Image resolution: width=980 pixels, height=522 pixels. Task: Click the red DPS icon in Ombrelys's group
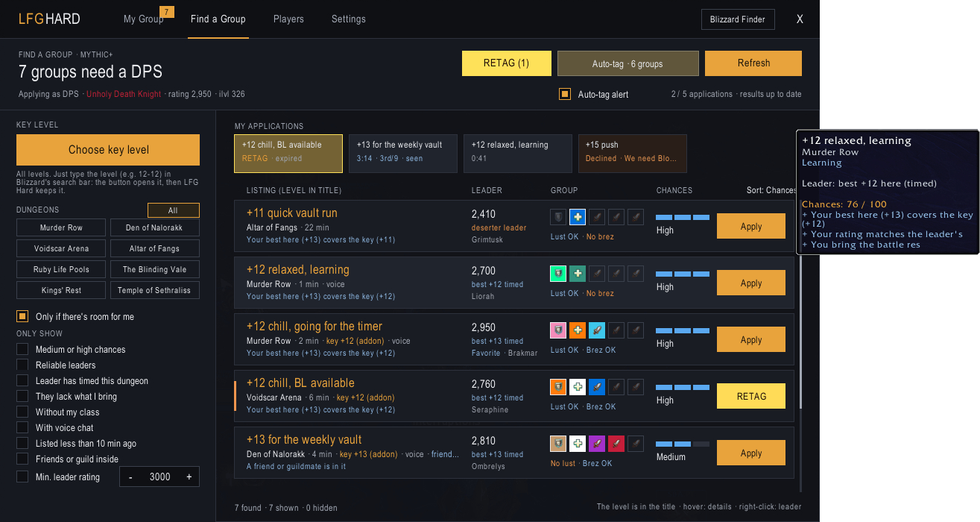point(616,444)
